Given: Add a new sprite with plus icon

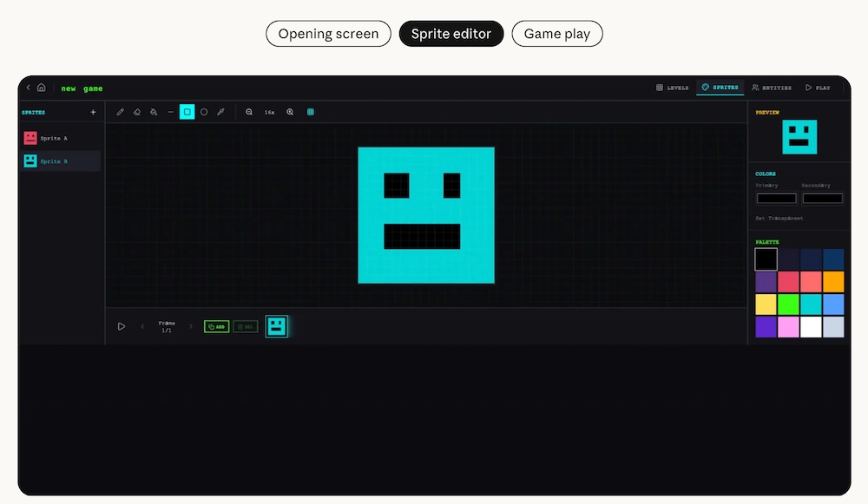Looking at the screenshot, I should pyautogui.click(x=93, y=112).
